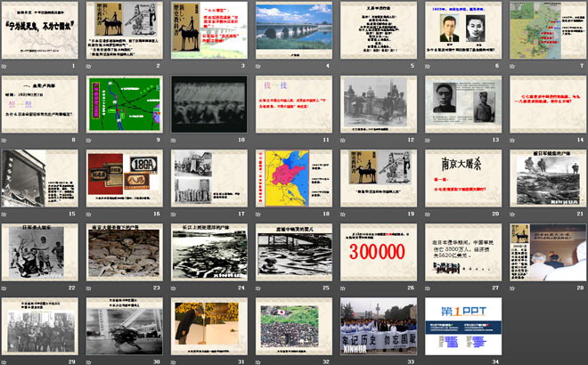Select slide 22 titled 日军杀人娱乐
The image size is (588, 365).
point(40,252)
